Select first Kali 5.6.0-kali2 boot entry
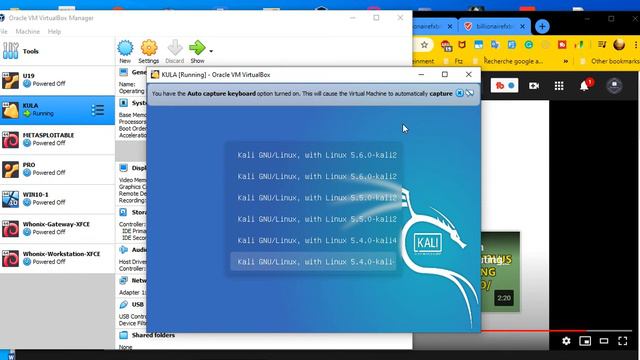 [x=317, y=155]
